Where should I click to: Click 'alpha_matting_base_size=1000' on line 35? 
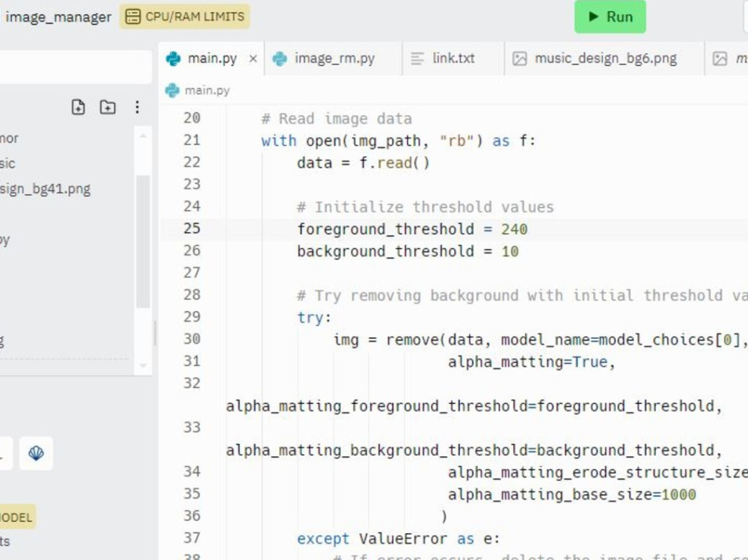(x=571, y=495)
